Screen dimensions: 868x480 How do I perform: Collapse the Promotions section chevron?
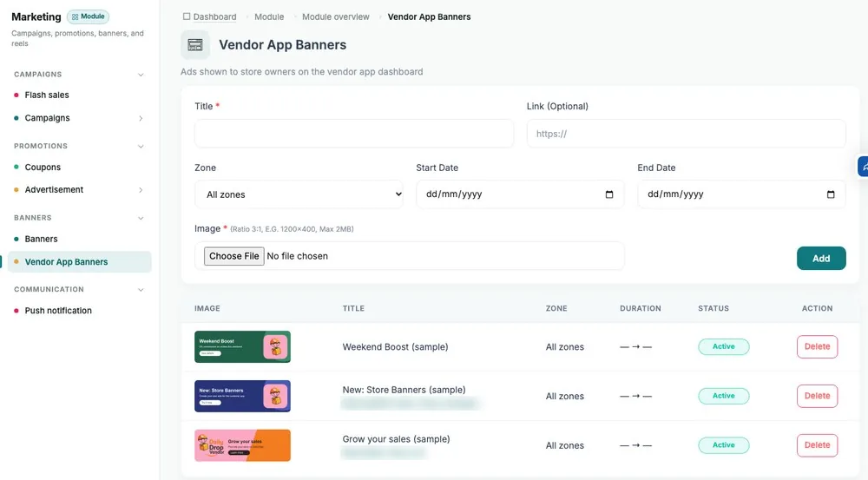[x=141, y=146]
